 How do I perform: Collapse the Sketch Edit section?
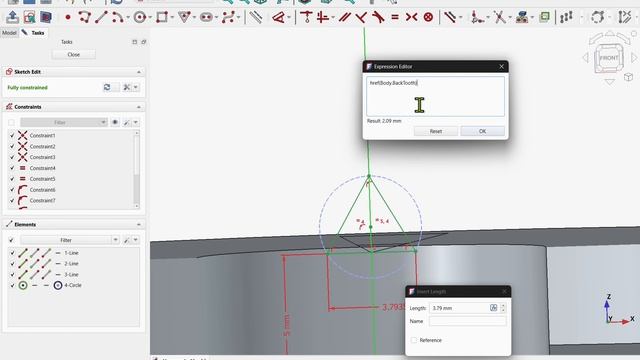point(139,72)
